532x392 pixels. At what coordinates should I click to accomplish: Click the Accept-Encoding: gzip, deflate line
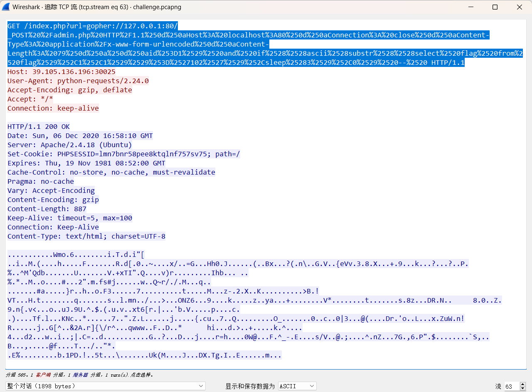pyautogui.click(x=69, y=90)
